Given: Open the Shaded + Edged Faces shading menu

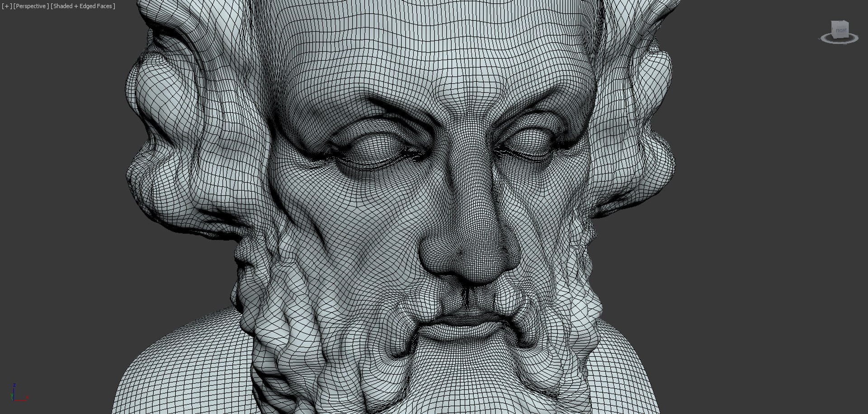Looking at the screenshot, I should click(x=83, y=6).
